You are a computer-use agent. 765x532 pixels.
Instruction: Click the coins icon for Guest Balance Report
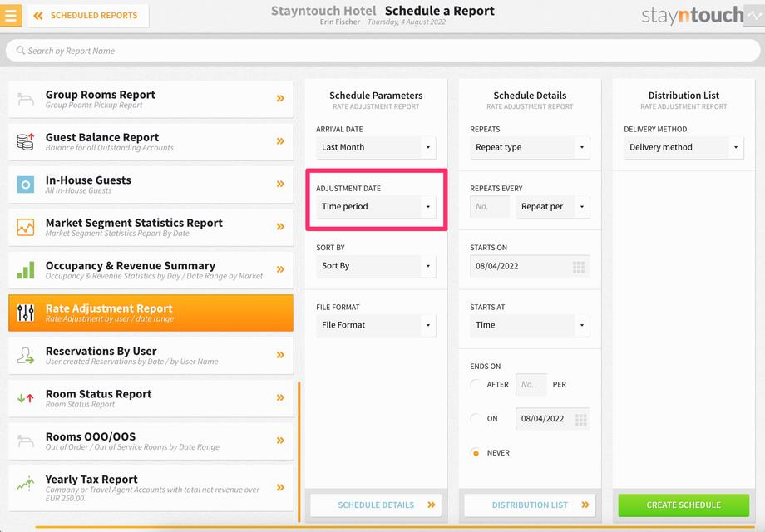click(26, 141)
